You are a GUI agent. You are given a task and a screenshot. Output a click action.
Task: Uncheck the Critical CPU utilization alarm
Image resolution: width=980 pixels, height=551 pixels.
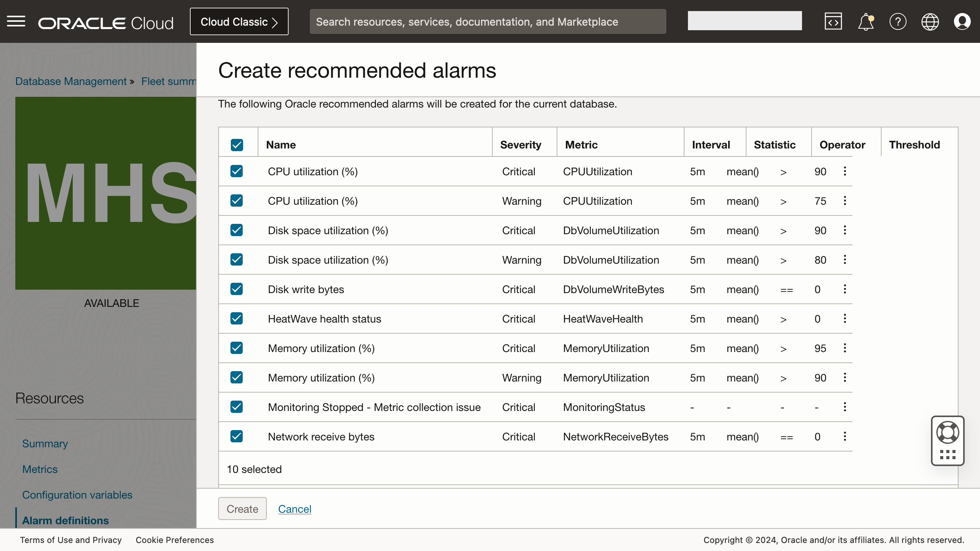(x=236, y=171)
